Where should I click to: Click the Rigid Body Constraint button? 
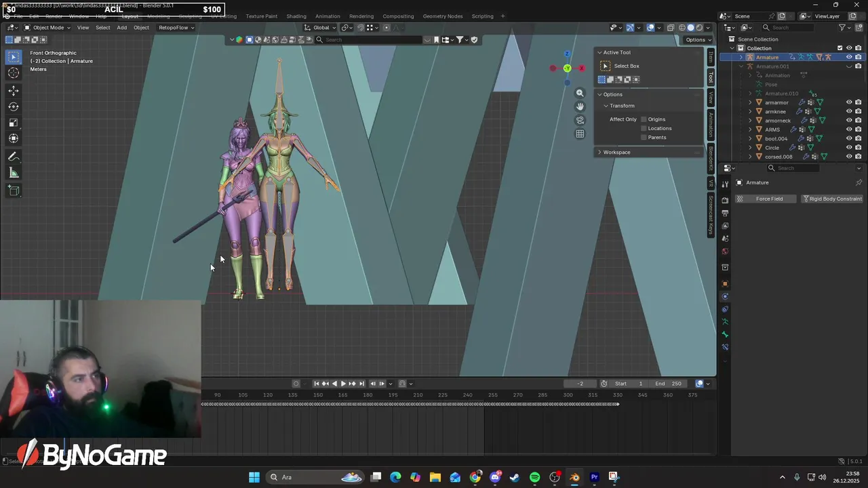[x=831, y=199]
